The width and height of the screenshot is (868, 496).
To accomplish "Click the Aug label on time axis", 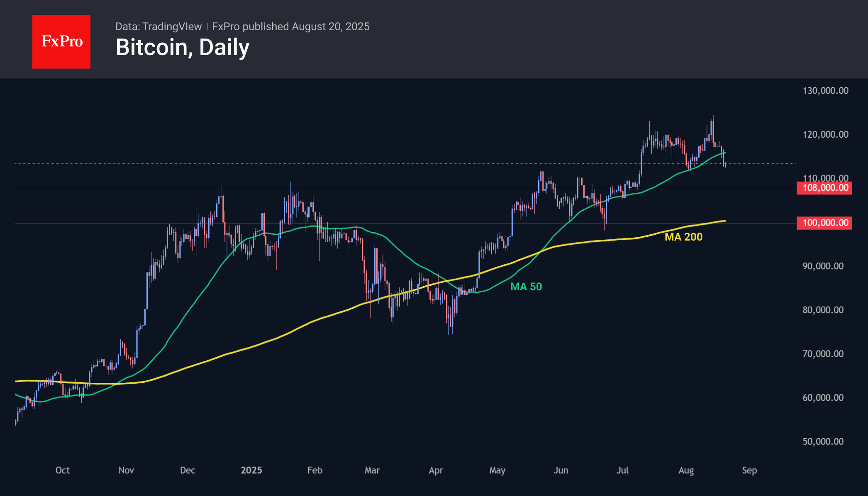I will pyautogui.click(x=686, y=470).
